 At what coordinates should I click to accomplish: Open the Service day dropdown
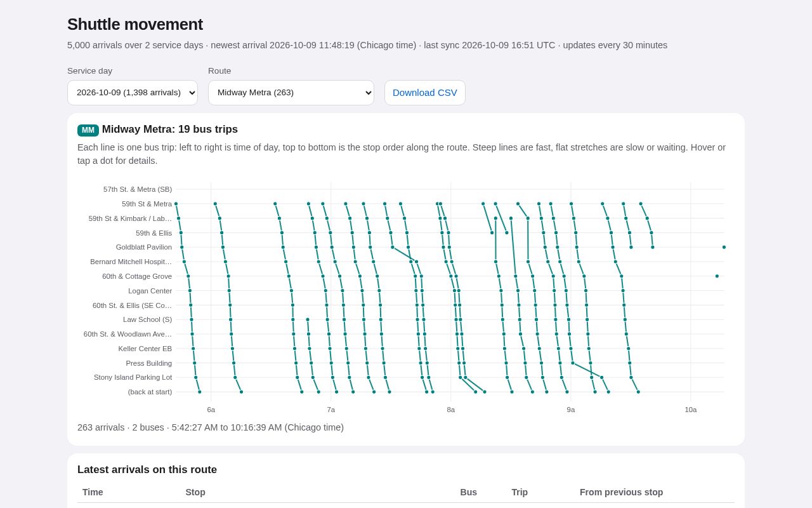tap(133, 93)
